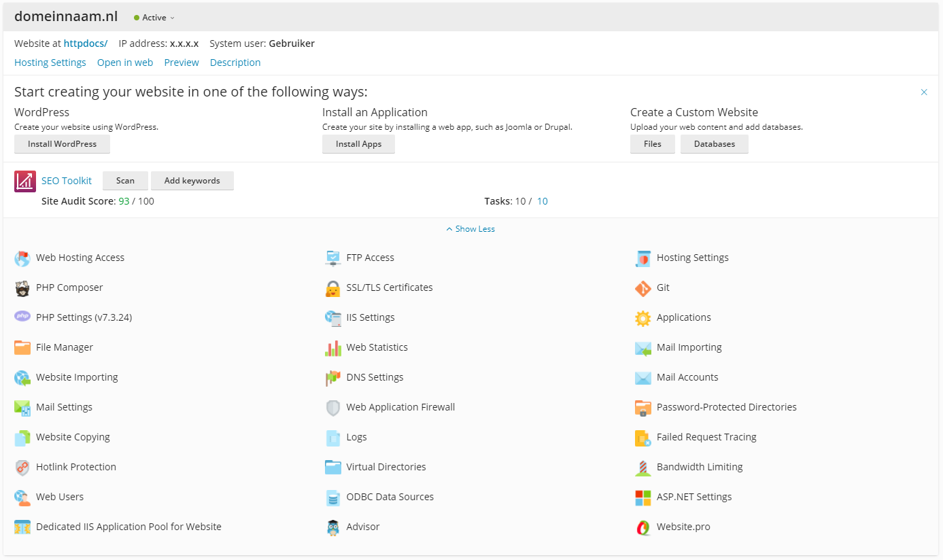
Task: Click the Databases button
Action: (x=715, y=144)
